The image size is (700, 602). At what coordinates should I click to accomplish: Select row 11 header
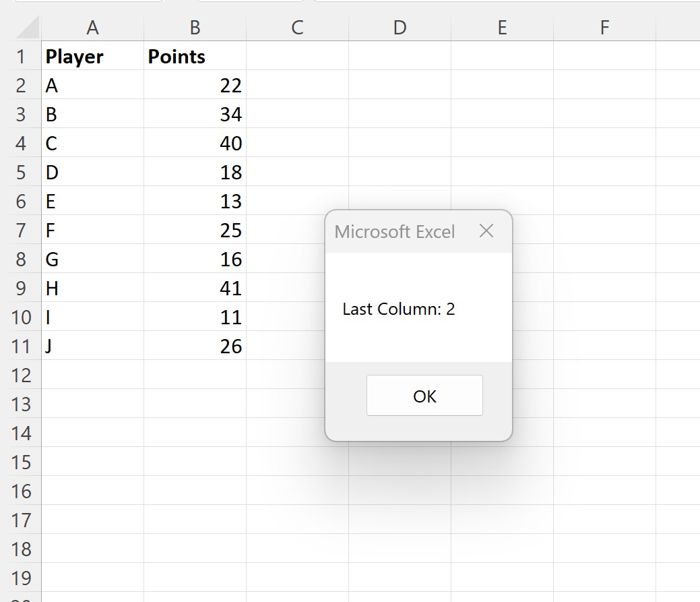(22, 346)
